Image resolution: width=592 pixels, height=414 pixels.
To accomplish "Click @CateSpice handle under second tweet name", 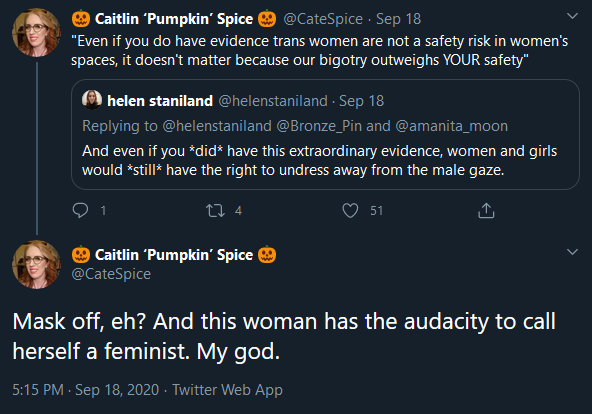I will click(111, 274).
